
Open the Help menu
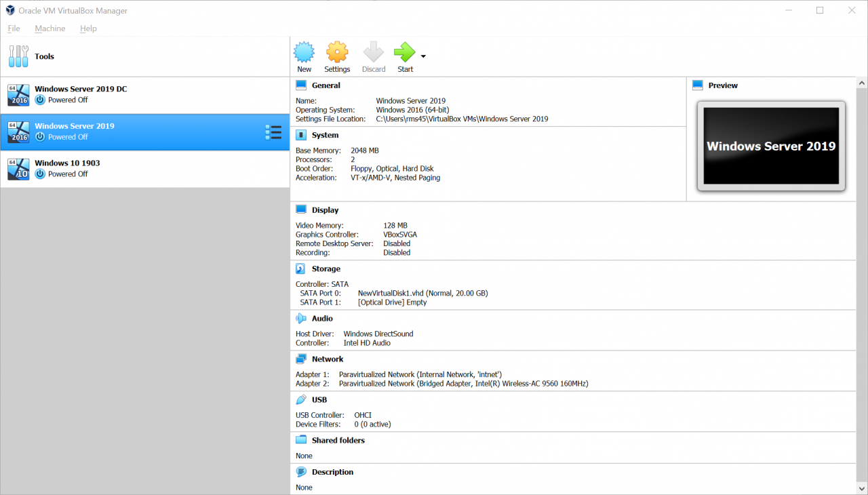click(x=88, y=28)
